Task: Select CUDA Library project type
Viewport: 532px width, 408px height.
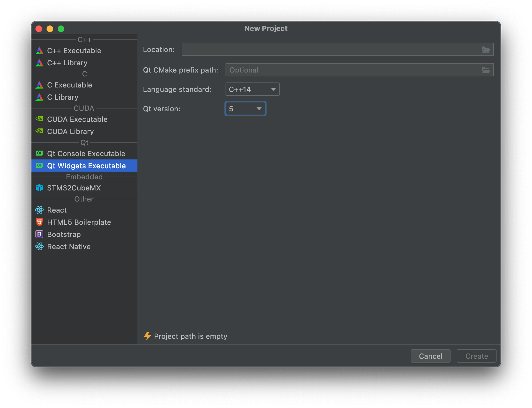Action: coord(84,131)
